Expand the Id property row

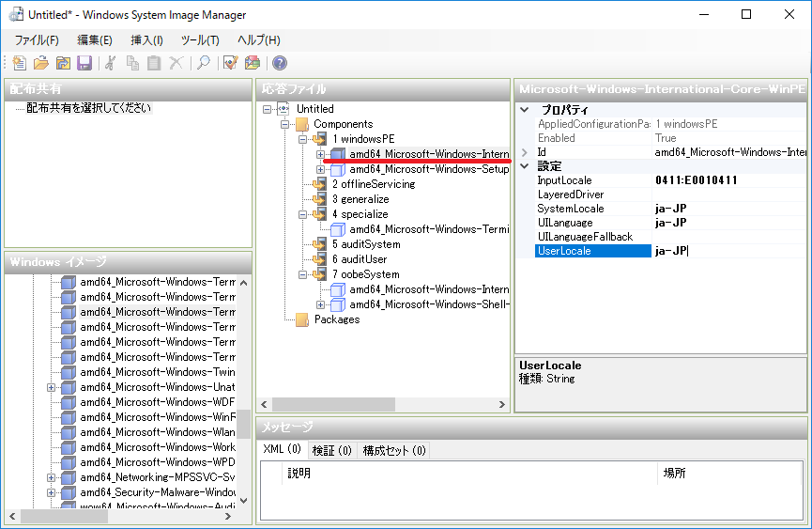click(525, 152)
